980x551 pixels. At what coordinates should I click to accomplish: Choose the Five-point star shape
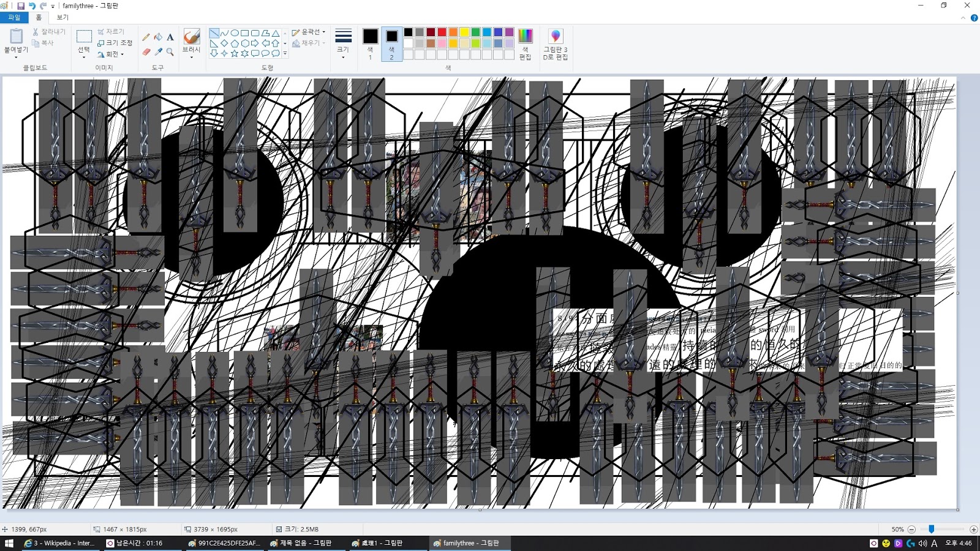[235, 53]
